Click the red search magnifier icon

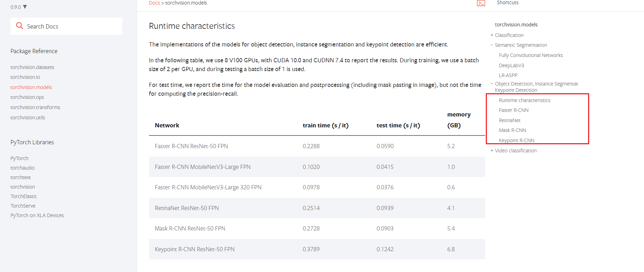[20, 26]
